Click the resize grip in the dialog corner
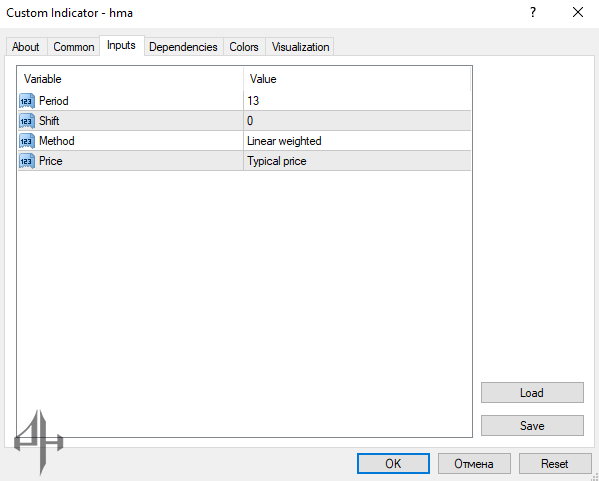 click(594, 476)
